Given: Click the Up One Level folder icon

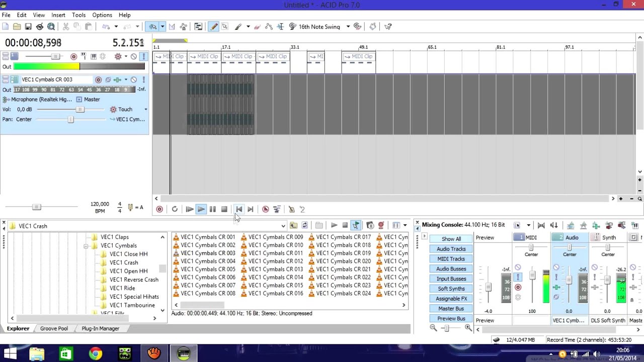Looking at the screenshot, I should click(x=293, y=225).
